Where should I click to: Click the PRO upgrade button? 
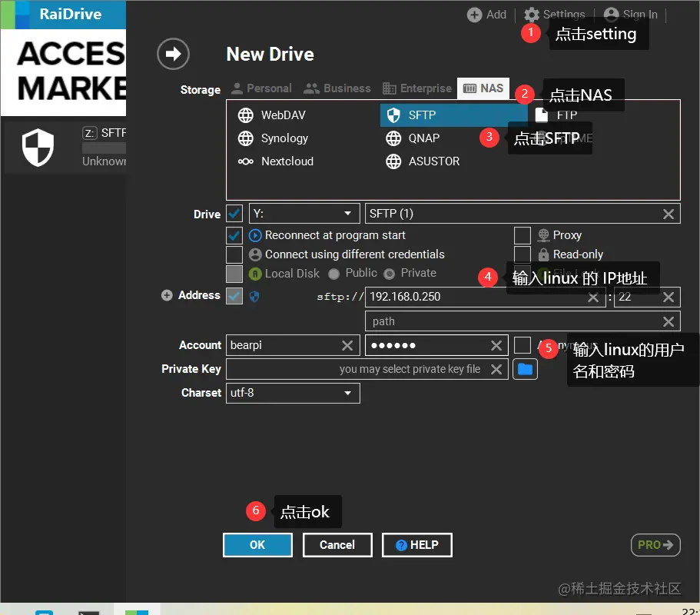(655, 545)
